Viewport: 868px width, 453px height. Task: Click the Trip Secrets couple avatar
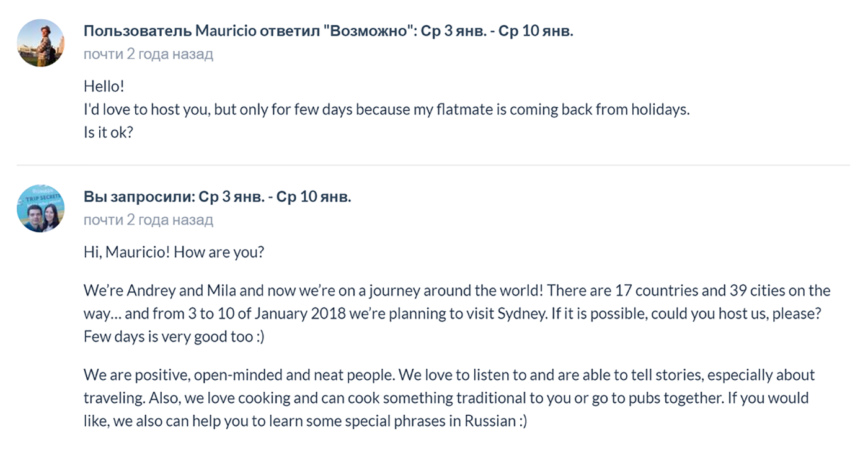coord(40,209)
